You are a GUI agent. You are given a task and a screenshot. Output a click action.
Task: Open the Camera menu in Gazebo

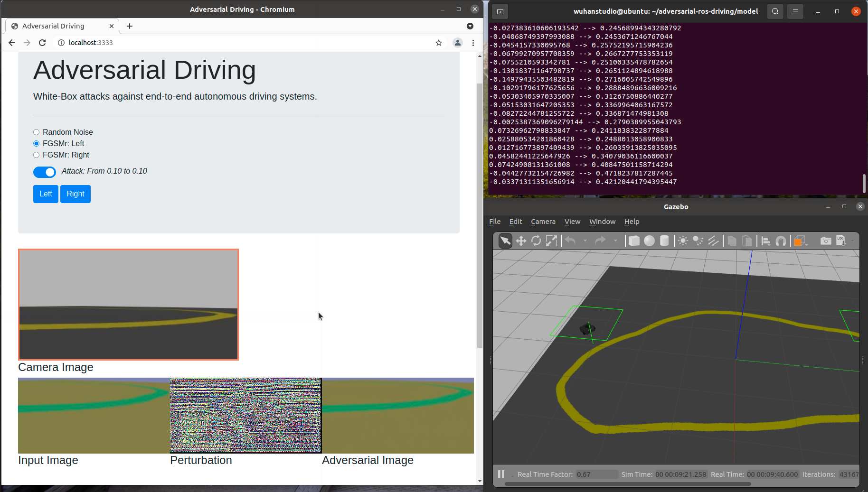click(x=543, y=222)
